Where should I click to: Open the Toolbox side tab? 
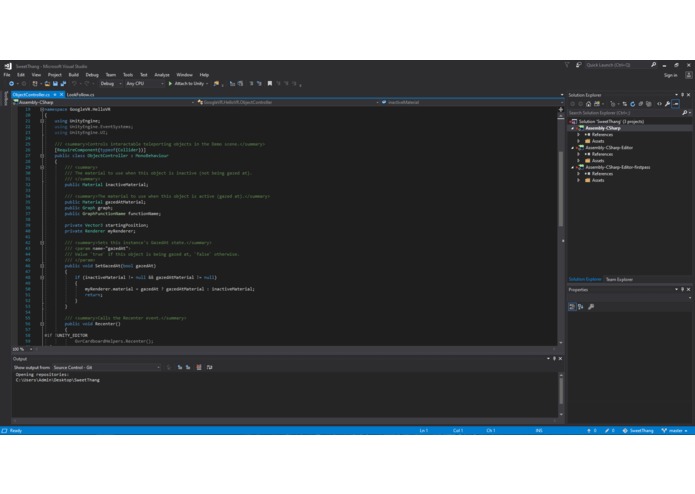(6, 98)
